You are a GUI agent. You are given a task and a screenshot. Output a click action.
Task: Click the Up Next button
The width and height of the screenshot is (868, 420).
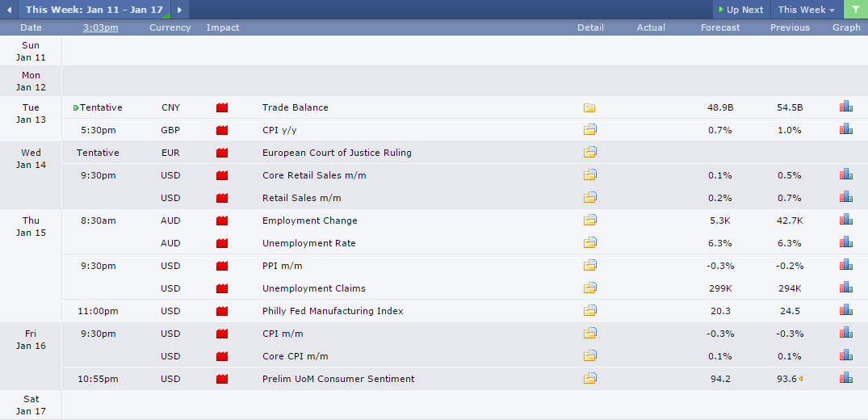click(739, 10)
